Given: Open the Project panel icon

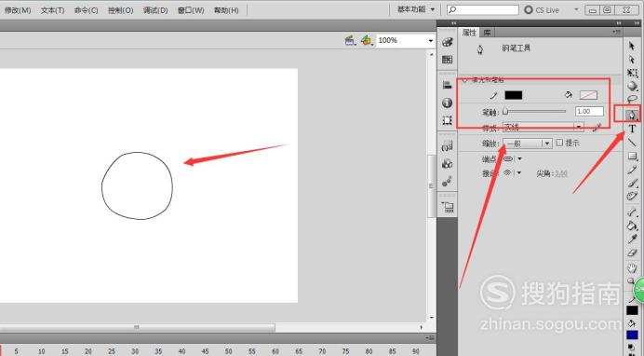Looking at the screenshot, I should (x=448, y=207).
